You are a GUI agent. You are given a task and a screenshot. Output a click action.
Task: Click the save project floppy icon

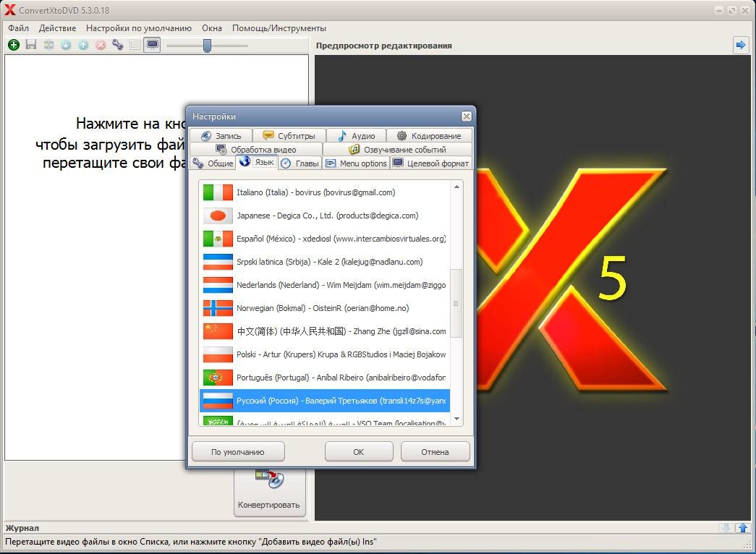pyautogui.click(x=31, y=45)
